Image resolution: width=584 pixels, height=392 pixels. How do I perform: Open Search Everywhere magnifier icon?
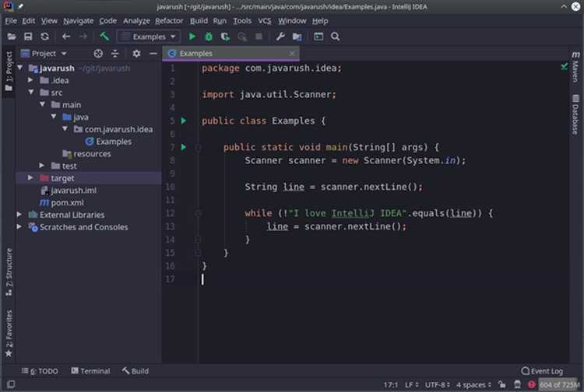click(335, 37)
